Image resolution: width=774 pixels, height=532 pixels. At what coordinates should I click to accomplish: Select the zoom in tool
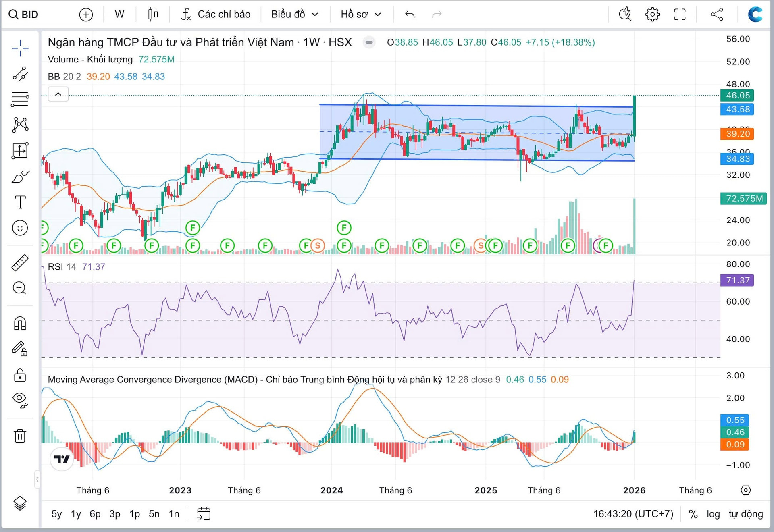click(20, 288)
